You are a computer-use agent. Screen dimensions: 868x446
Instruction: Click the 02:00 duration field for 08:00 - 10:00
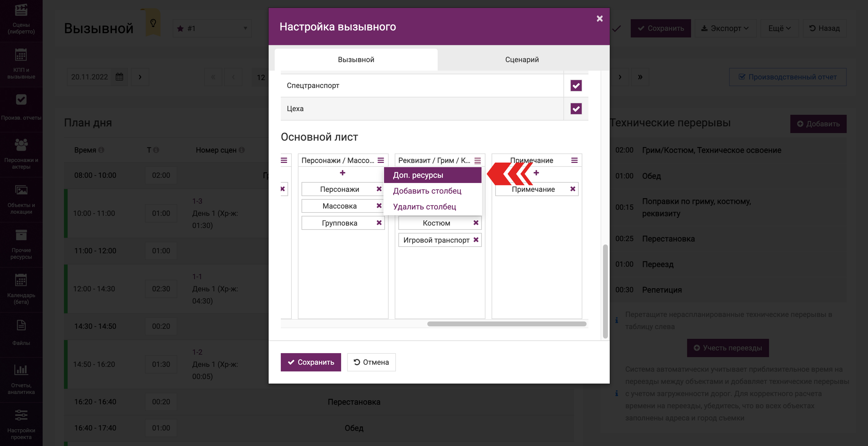161,175
